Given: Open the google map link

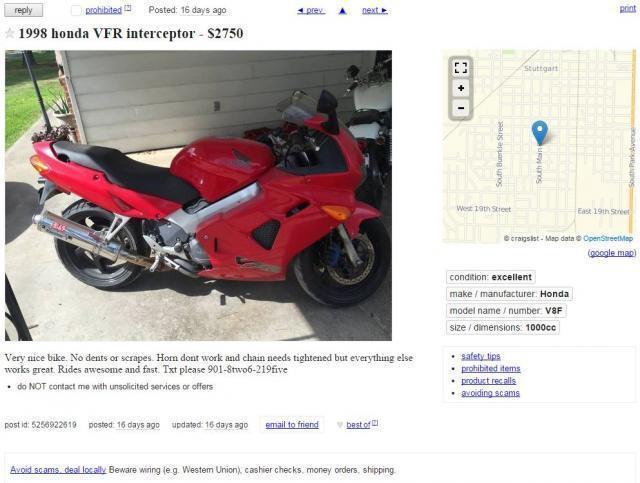Looking at the screenshot, I should tap(611, 253).
